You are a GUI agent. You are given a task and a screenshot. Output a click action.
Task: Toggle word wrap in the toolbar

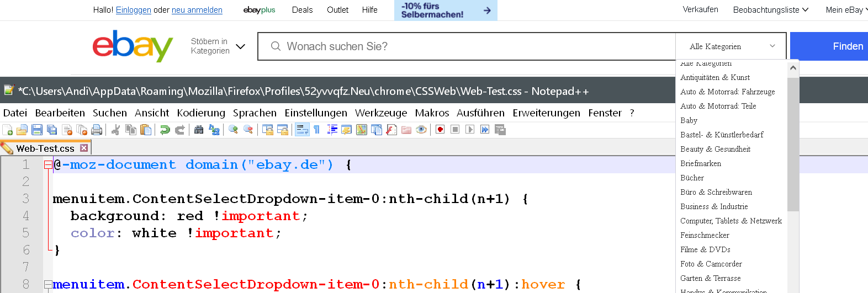coord(302,130)
